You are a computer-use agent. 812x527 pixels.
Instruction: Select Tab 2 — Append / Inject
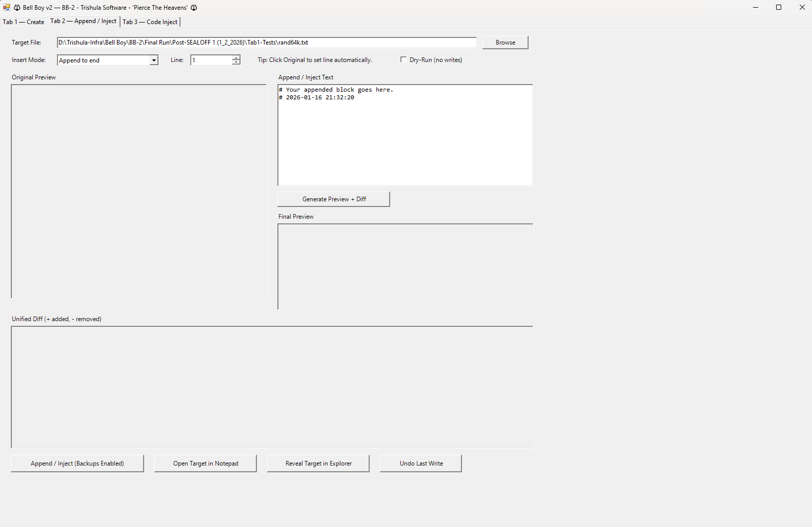[x=84, y=21]
